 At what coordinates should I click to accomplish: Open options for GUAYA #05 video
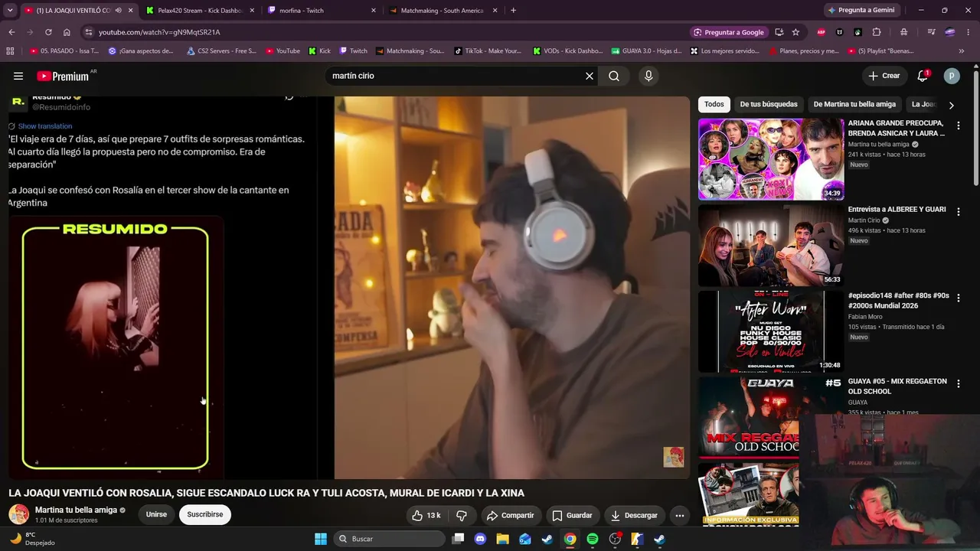tap(959, 384)
